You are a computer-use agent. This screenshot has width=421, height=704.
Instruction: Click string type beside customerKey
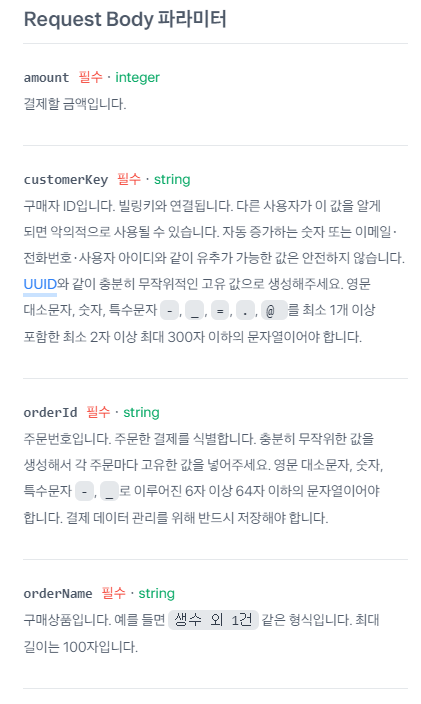point(172,180)
